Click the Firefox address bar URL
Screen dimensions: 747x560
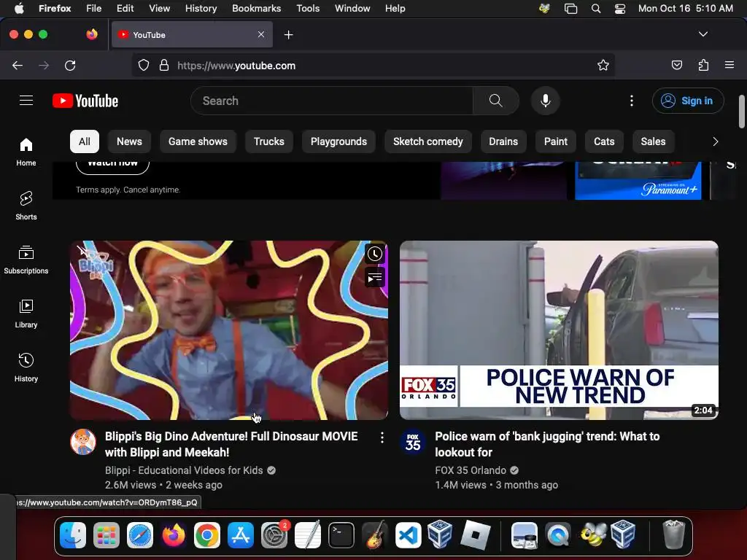236,66
